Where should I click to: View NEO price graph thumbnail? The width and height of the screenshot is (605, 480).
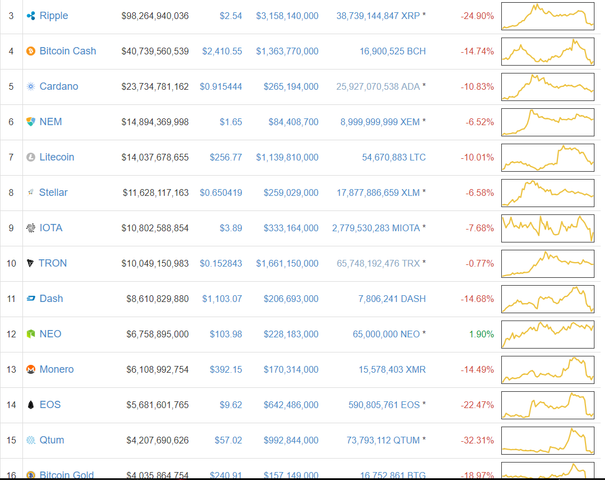[548, 335]
